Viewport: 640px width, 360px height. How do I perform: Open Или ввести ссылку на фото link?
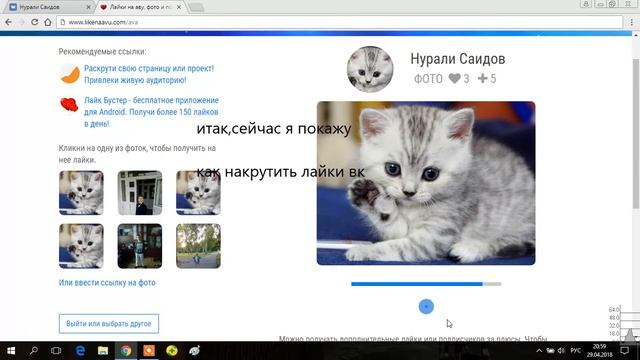point(107,282)
